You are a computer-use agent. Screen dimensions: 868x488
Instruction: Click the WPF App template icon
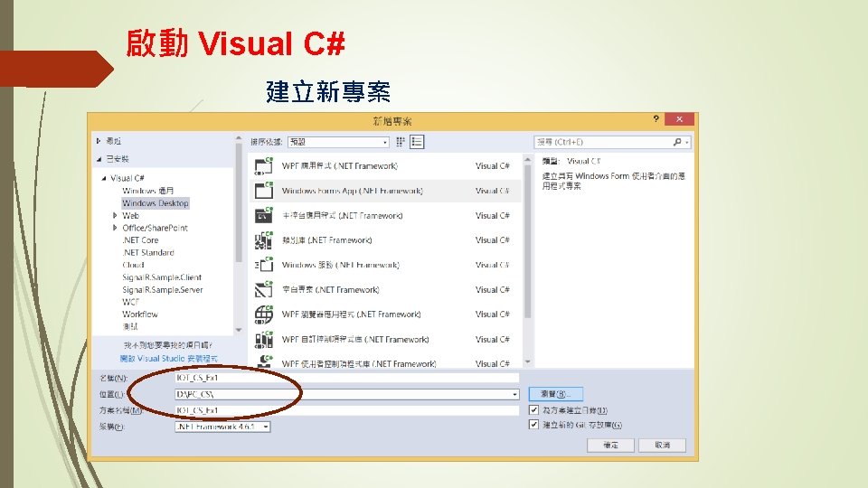[264, 166]
